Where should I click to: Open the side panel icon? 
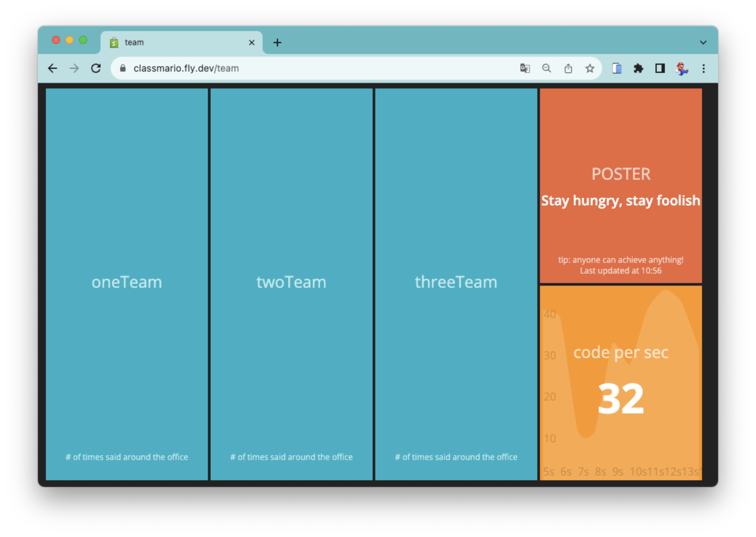[660, 69]
